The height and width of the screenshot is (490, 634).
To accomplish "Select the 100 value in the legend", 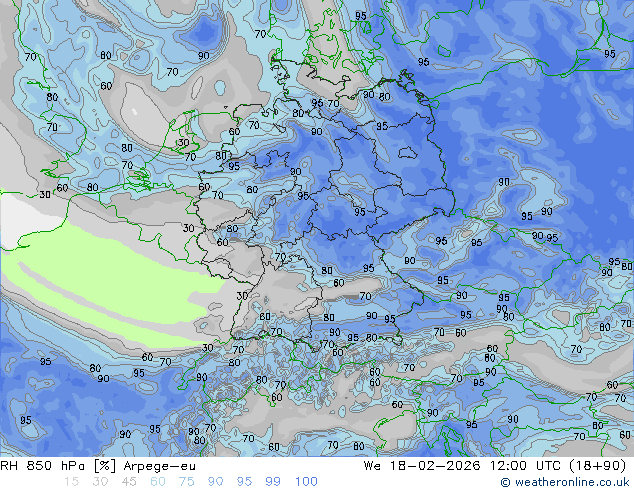I will pos(306,482).
